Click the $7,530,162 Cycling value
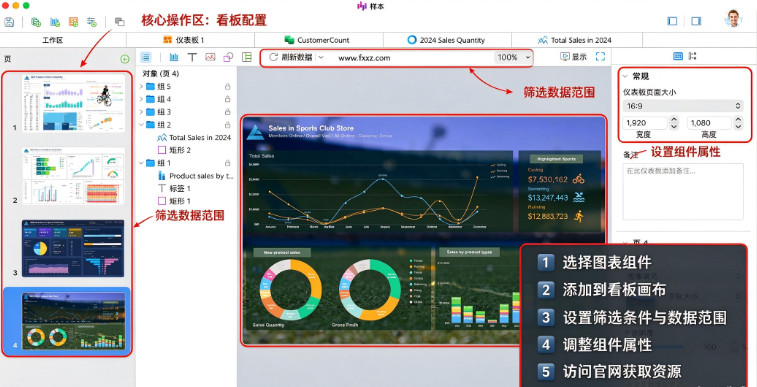 (x=547, y=180)
